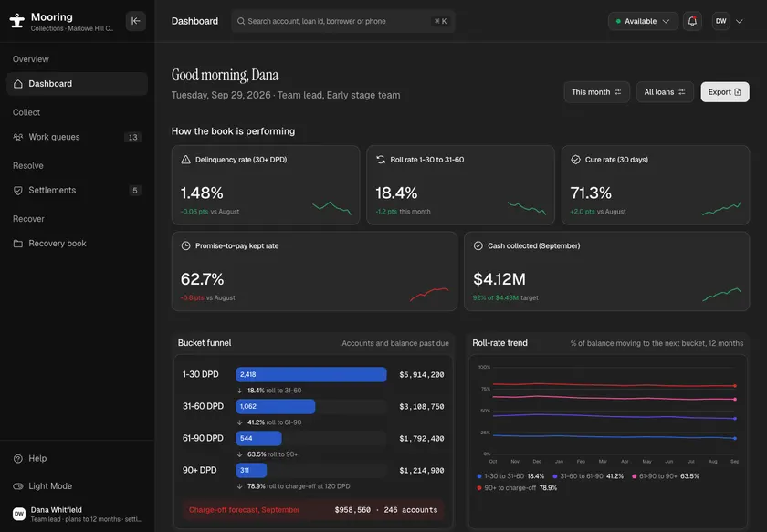Expand the user menu chevron

coord(740,21)
